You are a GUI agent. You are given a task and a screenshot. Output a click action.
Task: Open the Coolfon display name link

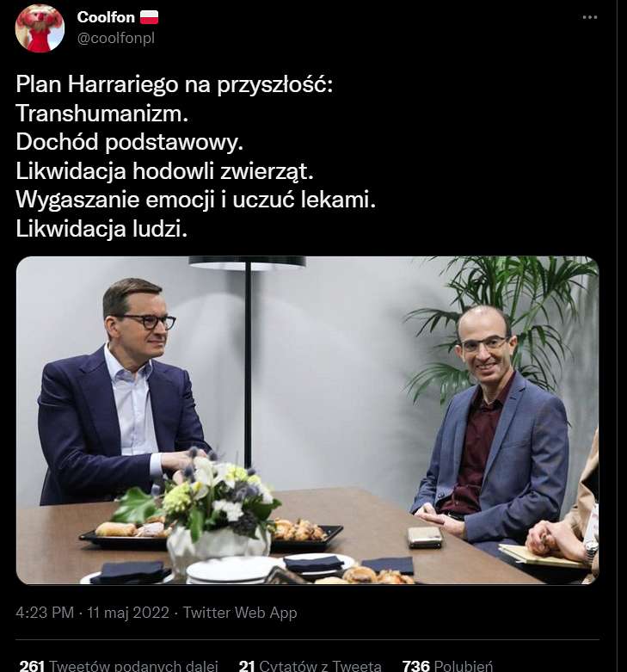pyautogui.click(x=106, y=17)
